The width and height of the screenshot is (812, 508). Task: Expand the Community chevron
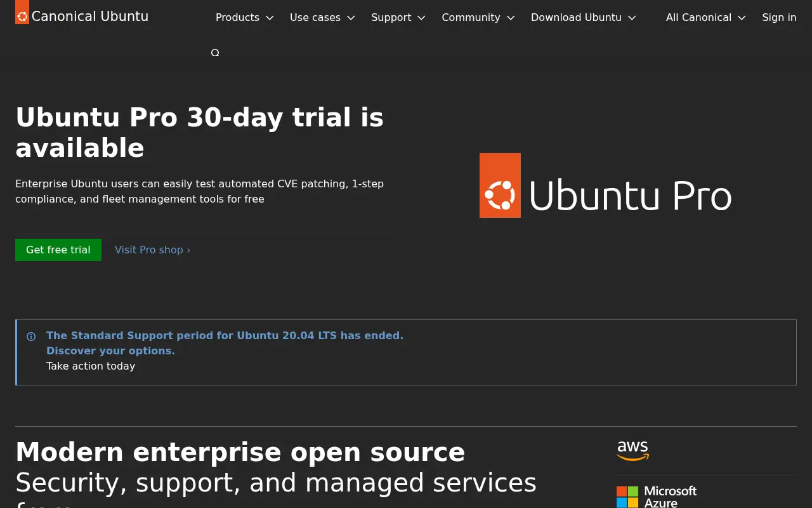click(511, 18)
